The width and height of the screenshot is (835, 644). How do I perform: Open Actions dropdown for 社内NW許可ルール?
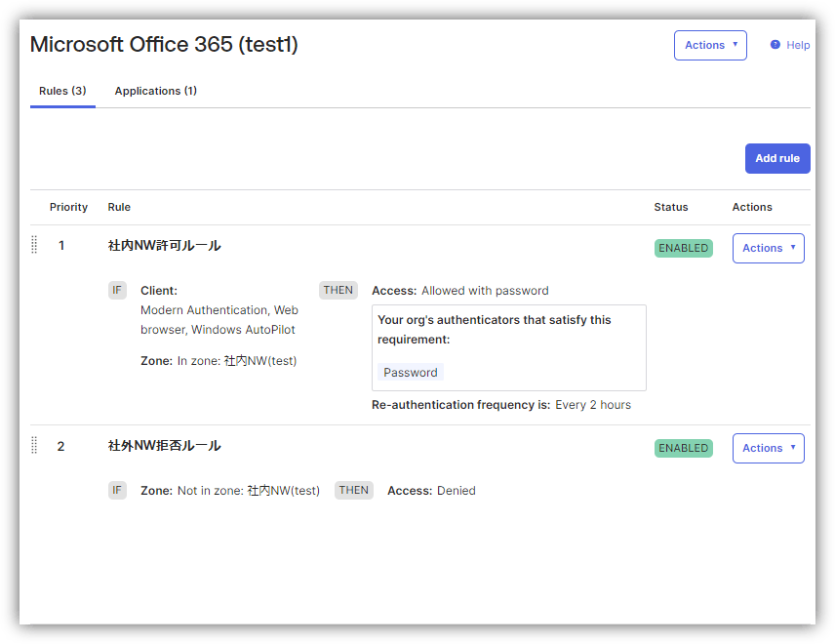(769, 248)
